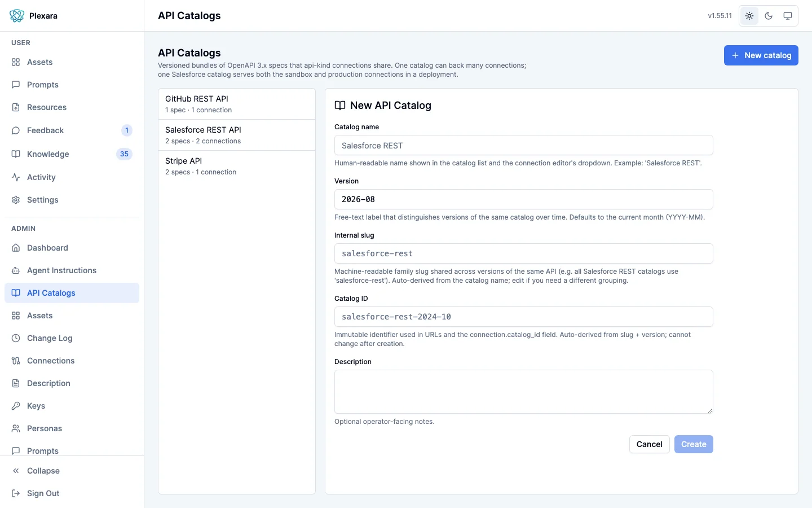Open the Feedback speech bubble icon
Image resolution: width=812 pixels, height=508 pixels.
(x=16, y=130)
